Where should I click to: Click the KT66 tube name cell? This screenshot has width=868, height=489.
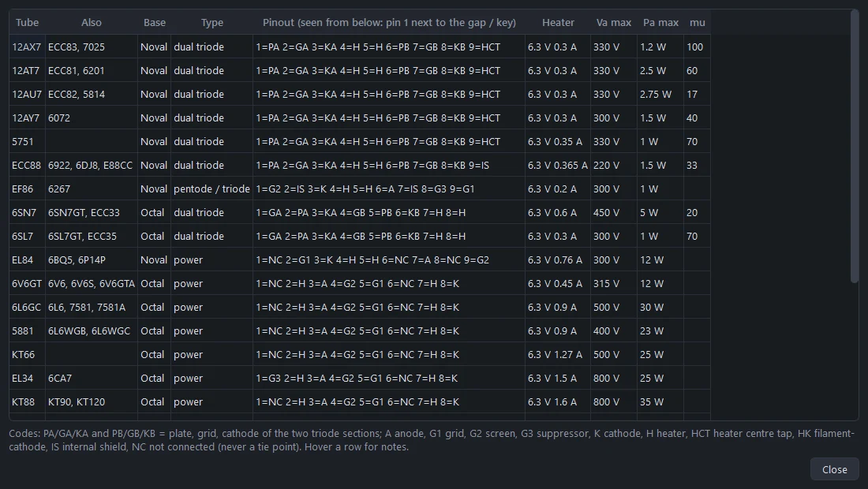click(27, 355)
